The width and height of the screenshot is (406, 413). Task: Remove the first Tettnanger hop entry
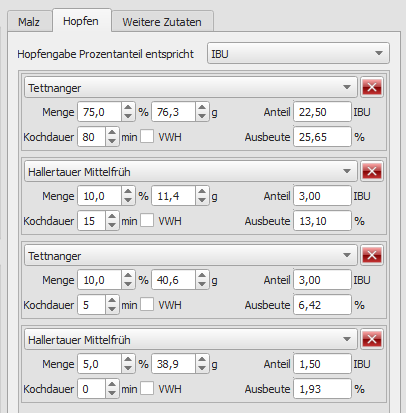pos(372,87)
